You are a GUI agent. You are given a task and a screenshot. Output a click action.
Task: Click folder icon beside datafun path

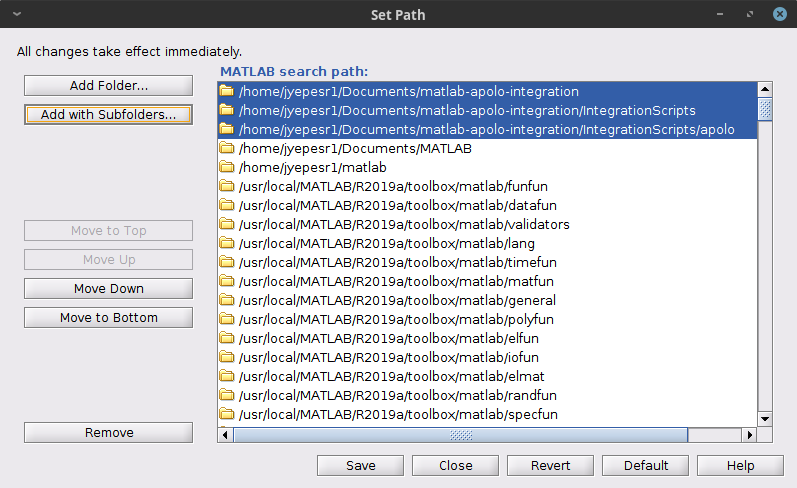(227, 205)
